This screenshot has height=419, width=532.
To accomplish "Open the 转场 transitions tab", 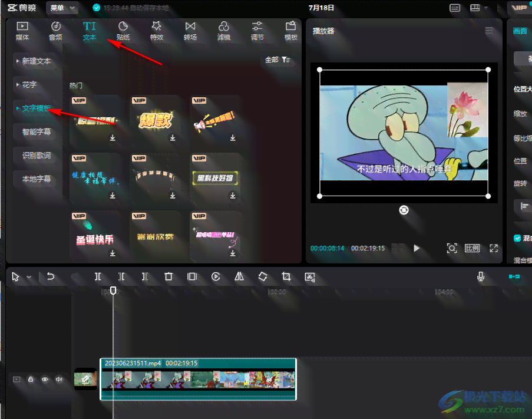I will [x=190, y=31].
